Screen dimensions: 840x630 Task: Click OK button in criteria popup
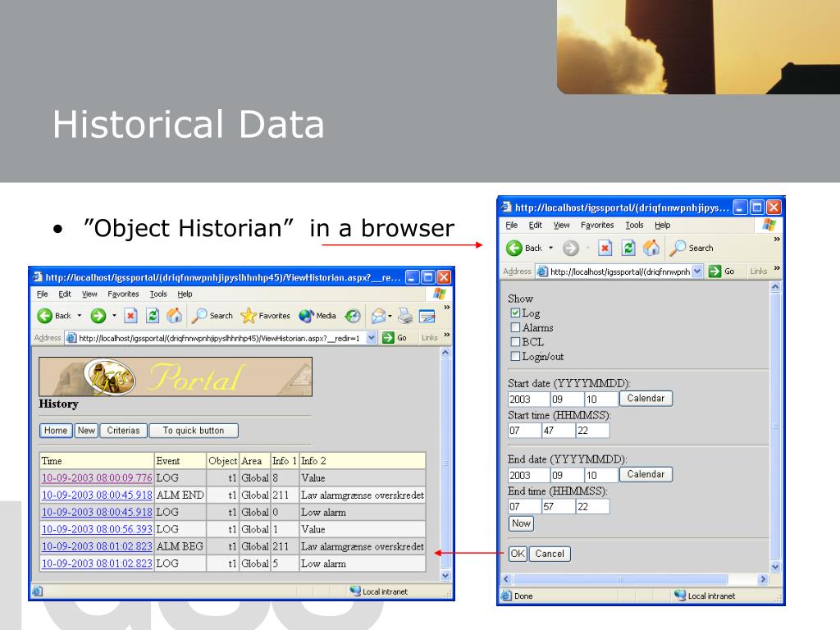tap(518, 554)
